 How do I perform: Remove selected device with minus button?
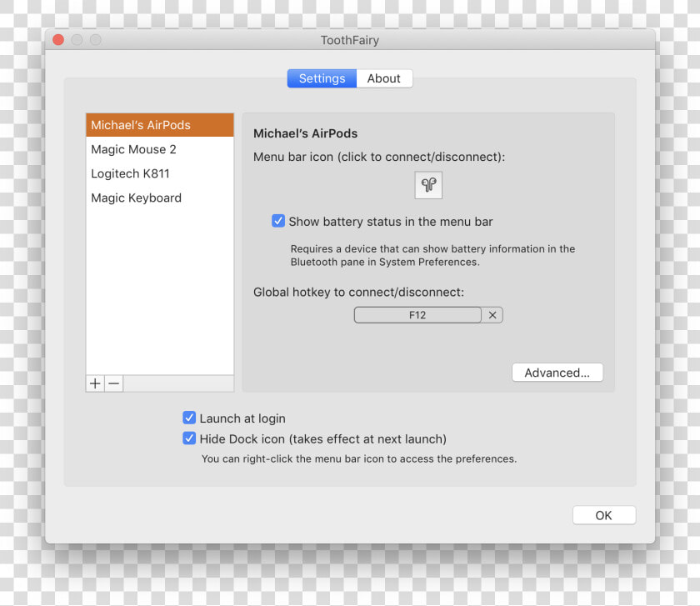114,383
